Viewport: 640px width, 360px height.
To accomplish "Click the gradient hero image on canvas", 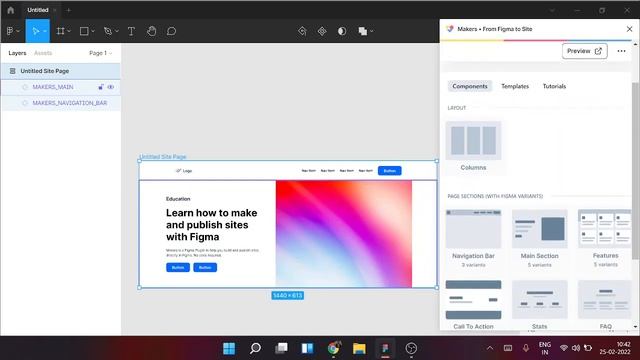I will (344, 234).
